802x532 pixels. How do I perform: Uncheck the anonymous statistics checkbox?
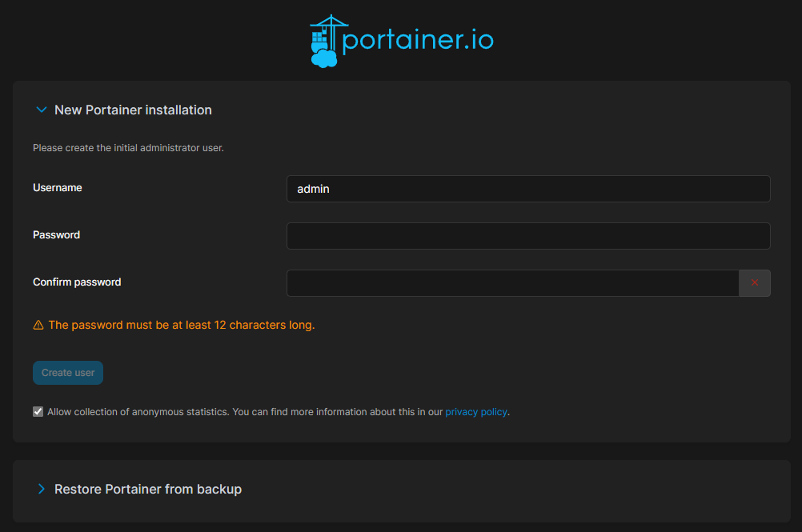[x=38, y=412]
